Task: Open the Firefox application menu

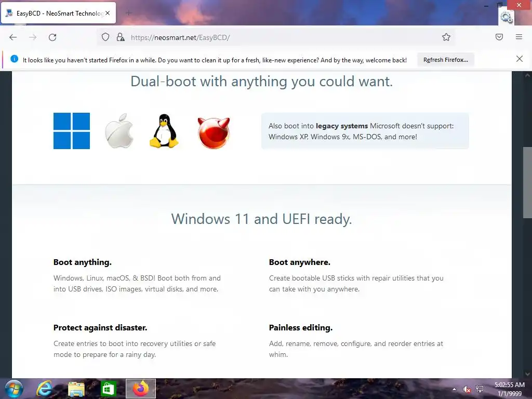Action: (519, 37)
